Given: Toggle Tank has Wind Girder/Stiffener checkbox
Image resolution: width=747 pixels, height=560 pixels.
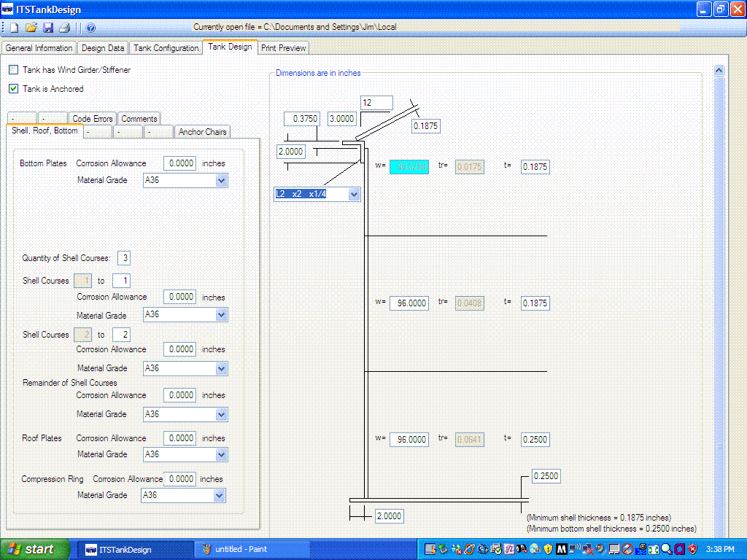Looking at the screenshot, I should click(x=14, y=70).
